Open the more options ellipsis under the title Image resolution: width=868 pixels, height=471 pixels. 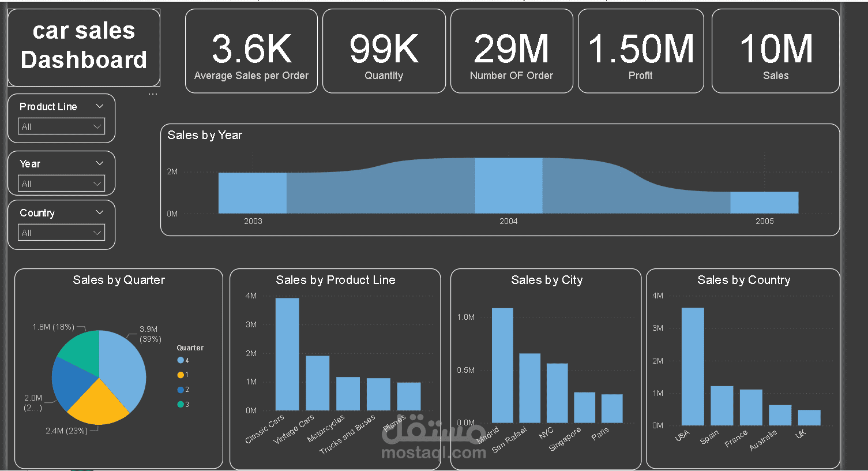[x=153, y=94]
